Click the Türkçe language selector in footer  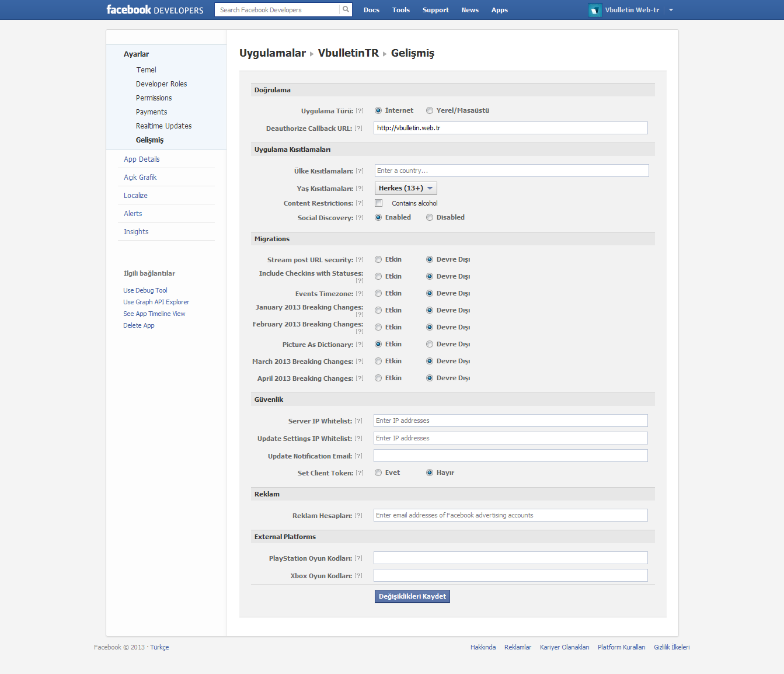pyautogui.click(x=159, y=647)
